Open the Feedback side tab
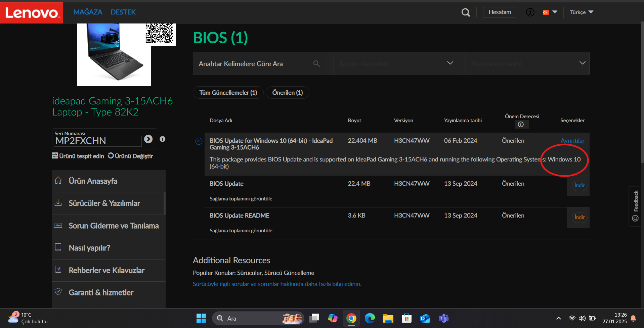This screenshot has width=644, height=328. (x=635, y=206)
